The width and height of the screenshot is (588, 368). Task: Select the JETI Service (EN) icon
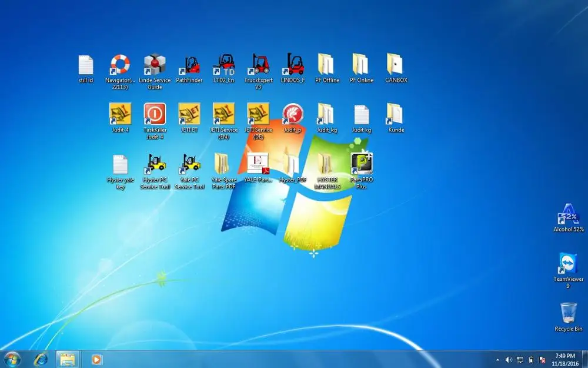pyautogui.click(x=224, y=114)
